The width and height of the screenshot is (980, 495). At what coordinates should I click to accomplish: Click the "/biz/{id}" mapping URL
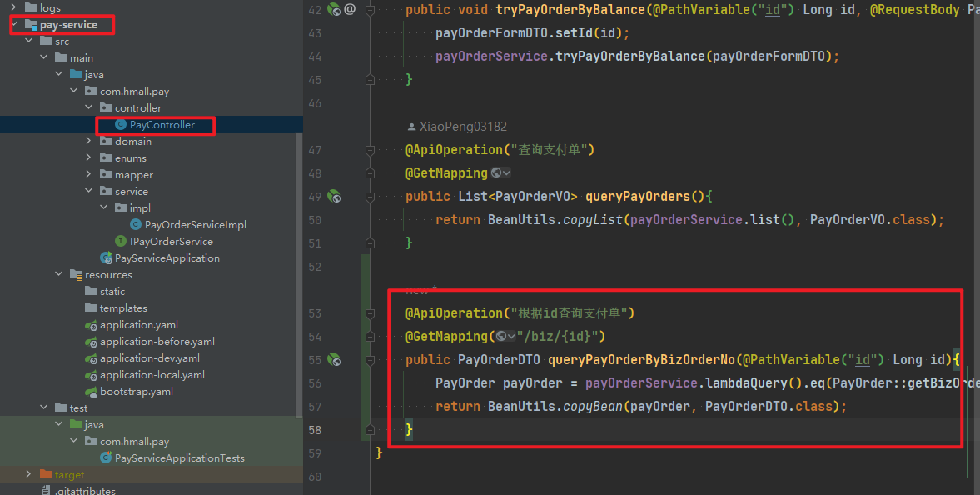(x=557, y=337)
